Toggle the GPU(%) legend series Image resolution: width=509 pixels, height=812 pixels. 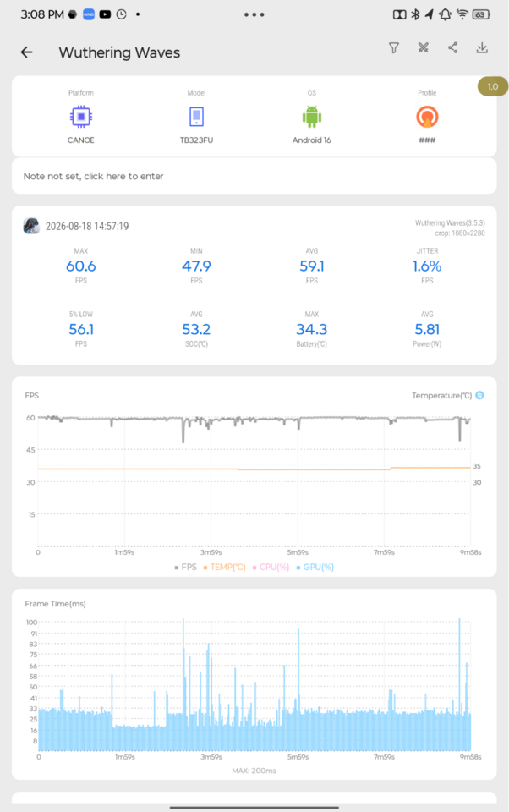point(315,567)
